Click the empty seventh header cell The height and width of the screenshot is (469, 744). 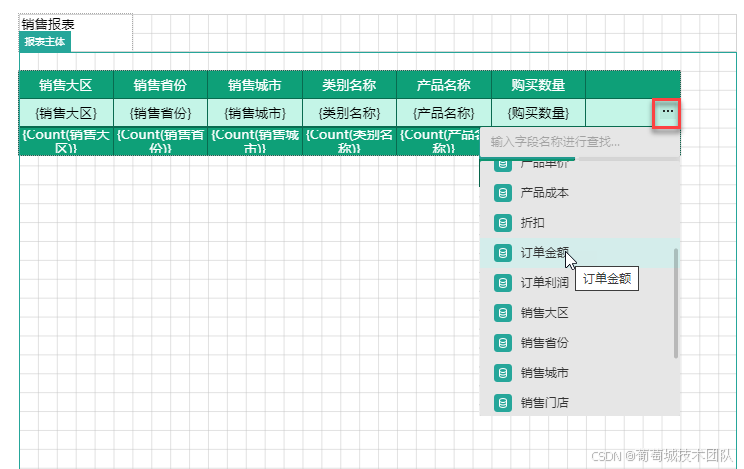click(x=633, y=85)
